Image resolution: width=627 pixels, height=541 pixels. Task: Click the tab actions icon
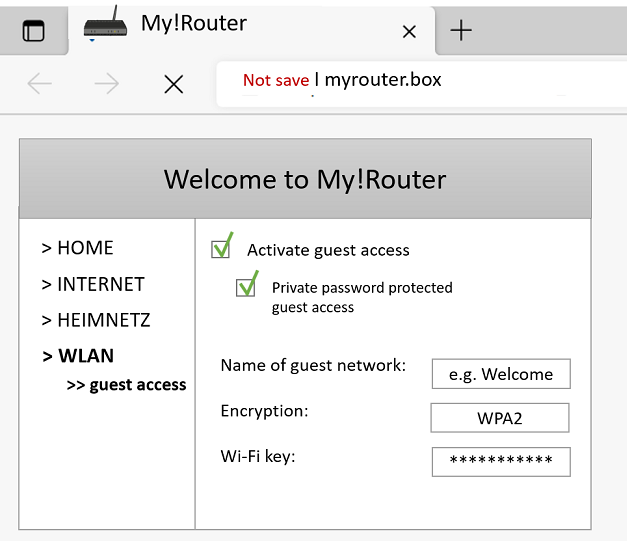[x=34, y=31]
